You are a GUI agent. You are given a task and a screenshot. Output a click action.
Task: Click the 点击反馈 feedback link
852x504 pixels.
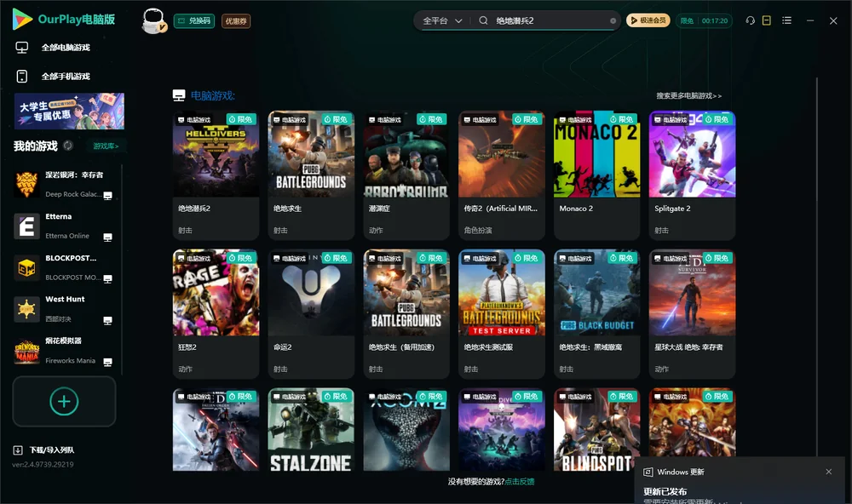click(x=520, y=481)
